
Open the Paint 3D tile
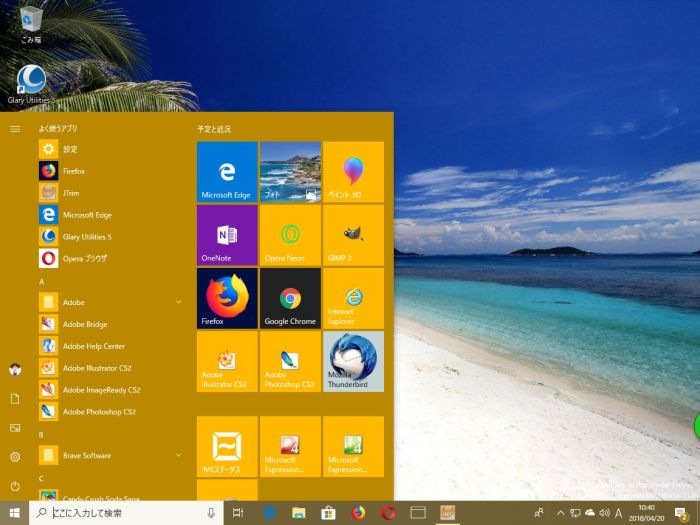click(353, 171)
